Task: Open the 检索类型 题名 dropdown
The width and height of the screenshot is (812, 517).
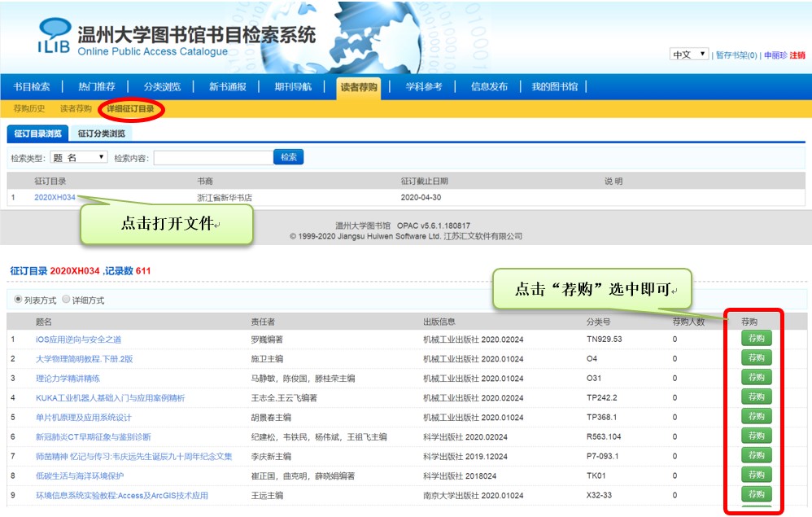Action: click(79, 157)
